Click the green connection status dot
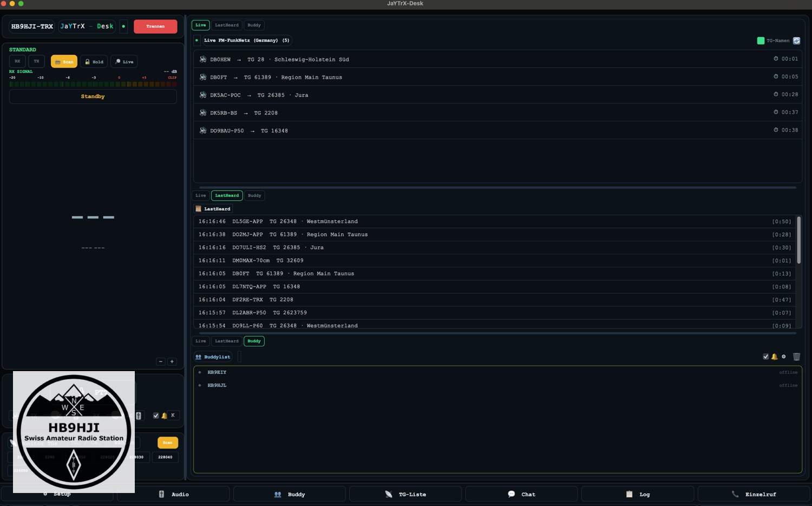 tap(123, 26)
